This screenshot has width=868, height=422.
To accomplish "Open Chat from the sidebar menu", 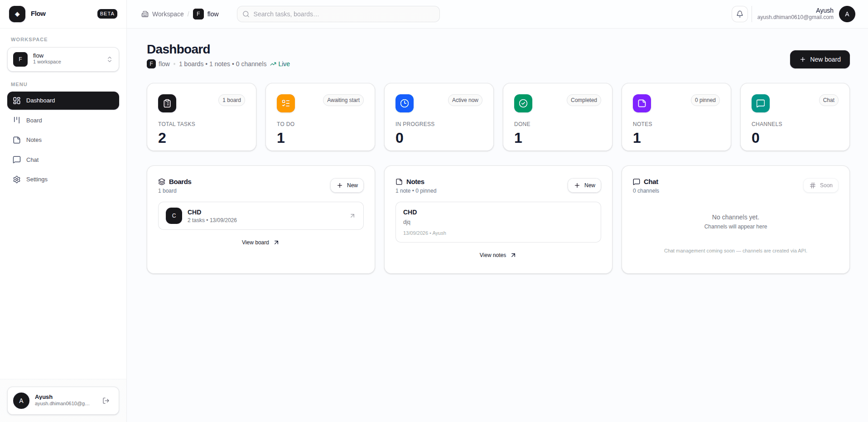I will [63, 160].
